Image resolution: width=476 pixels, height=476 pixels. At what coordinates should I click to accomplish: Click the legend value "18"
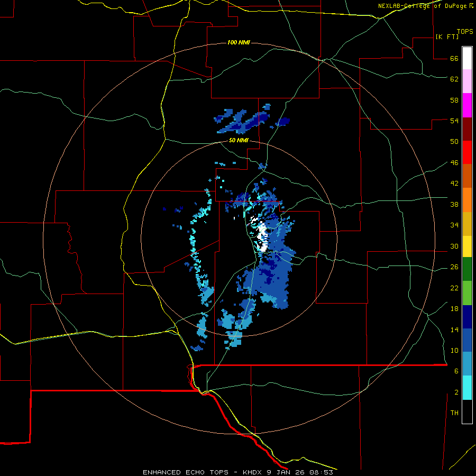tap(454, 309)
